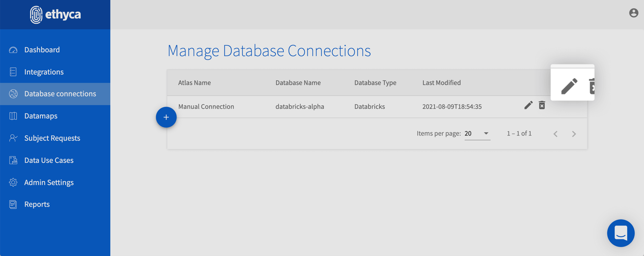Click the Dashboard gauge icon

[13, 50]
